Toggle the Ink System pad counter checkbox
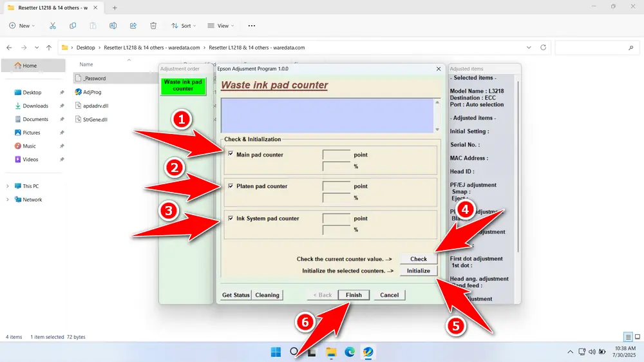Image resolution: width=644 pixels, height=362 pixels. pyautogui.click(x=231, y=218)
